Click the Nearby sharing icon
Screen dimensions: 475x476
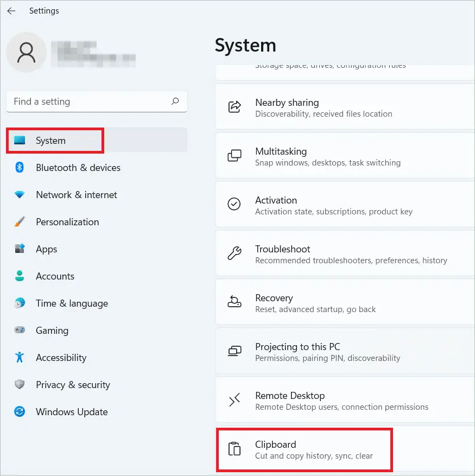coord(234,107)
